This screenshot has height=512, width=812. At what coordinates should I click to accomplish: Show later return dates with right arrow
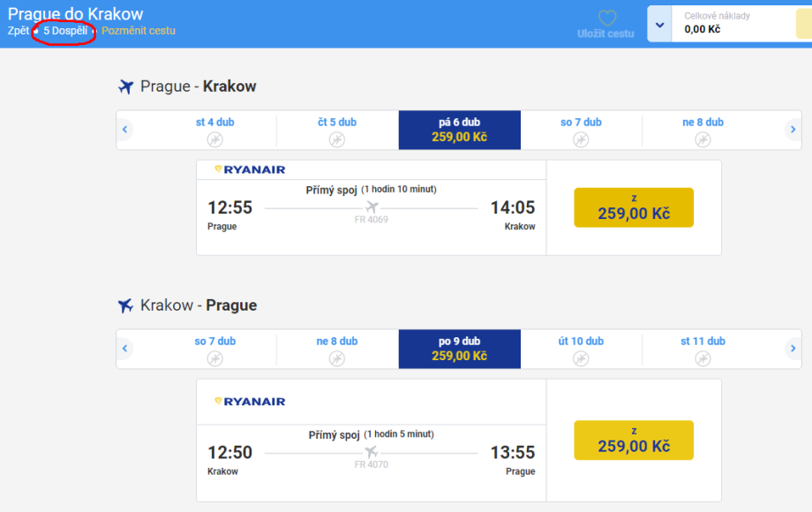[x=793, y=349]
